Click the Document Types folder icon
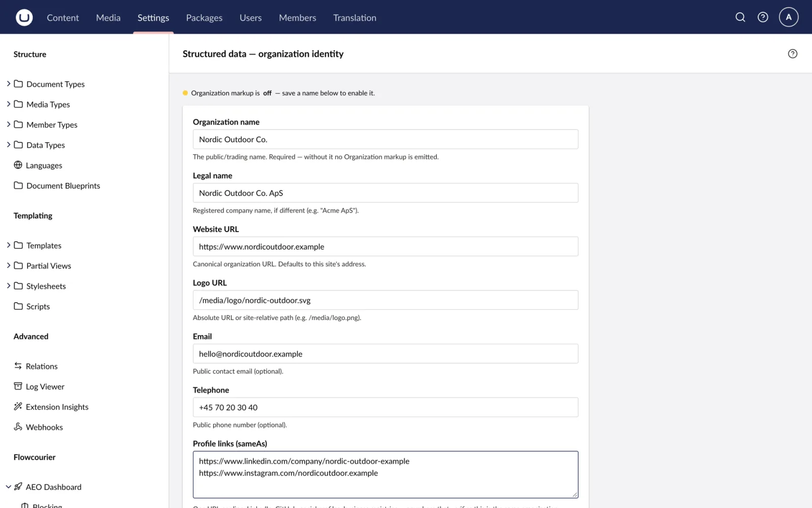The image size is (812, 508). click(18, 84)
